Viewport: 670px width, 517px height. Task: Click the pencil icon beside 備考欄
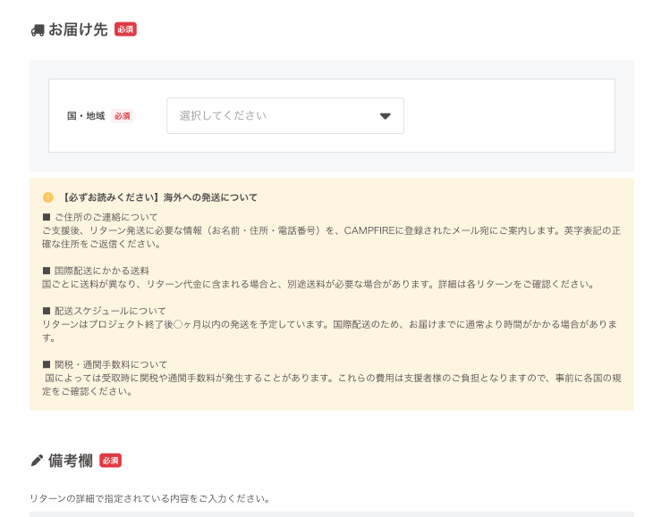coord(37,461)
